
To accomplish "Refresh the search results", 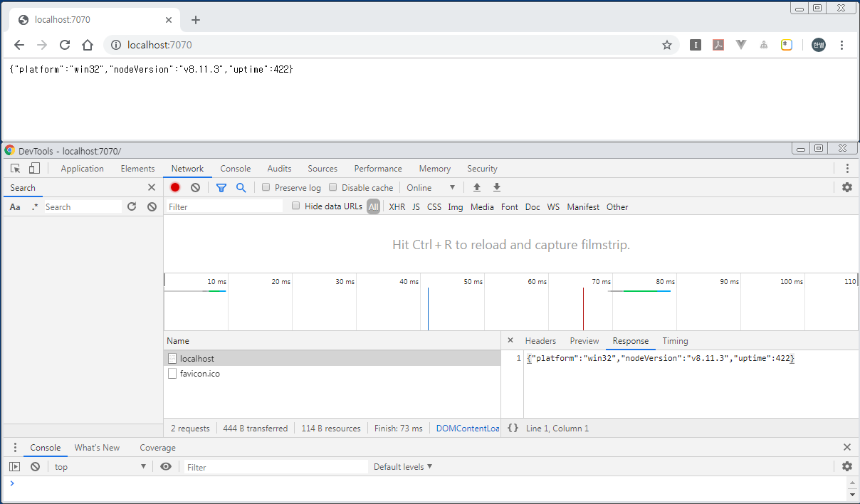I will (x=132, y=206).
